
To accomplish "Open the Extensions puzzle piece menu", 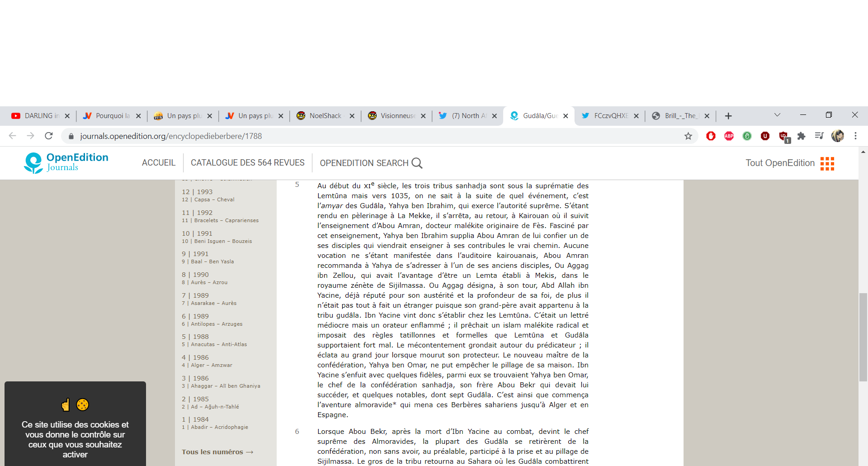I will pos(801,136).
